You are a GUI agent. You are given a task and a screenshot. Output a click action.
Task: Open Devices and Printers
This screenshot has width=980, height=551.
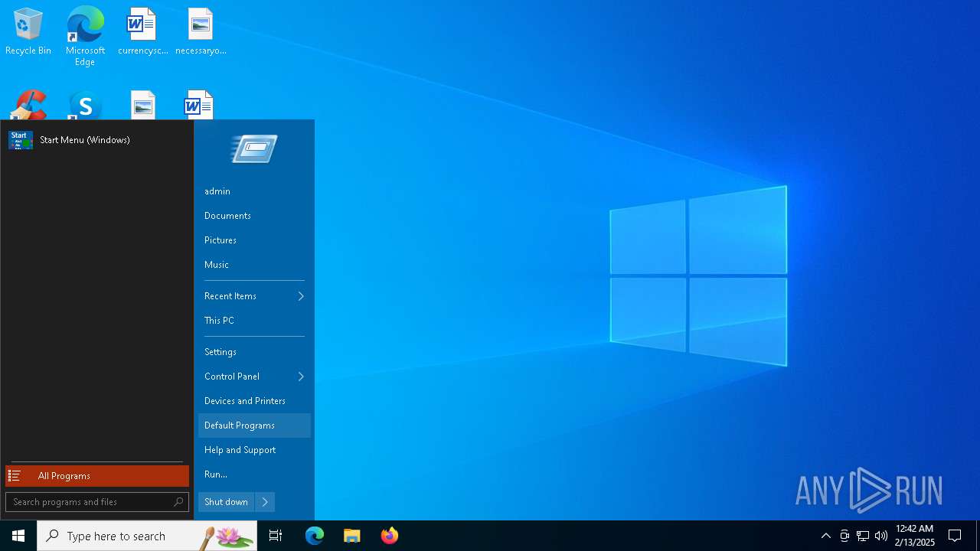click(x=254, y=401)
